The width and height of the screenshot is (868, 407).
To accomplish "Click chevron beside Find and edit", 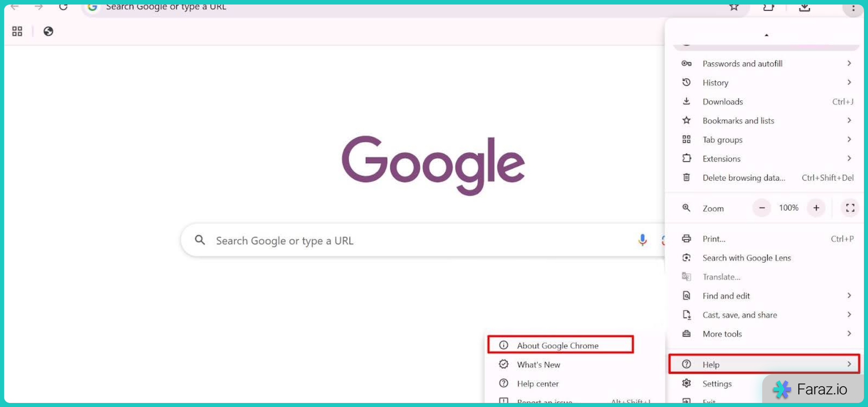I will [x=849, y=295].
